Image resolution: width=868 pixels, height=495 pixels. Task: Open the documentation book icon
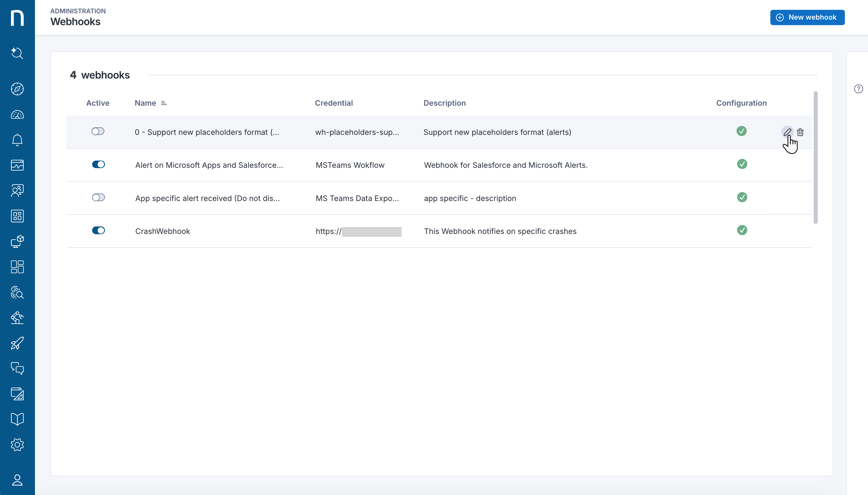[x=17, y=418]
